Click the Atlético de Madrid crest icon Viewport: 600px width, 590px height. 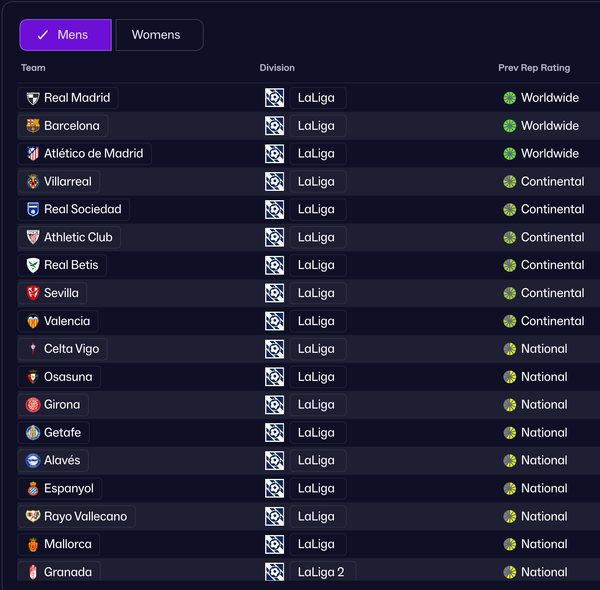coord(33,154)
